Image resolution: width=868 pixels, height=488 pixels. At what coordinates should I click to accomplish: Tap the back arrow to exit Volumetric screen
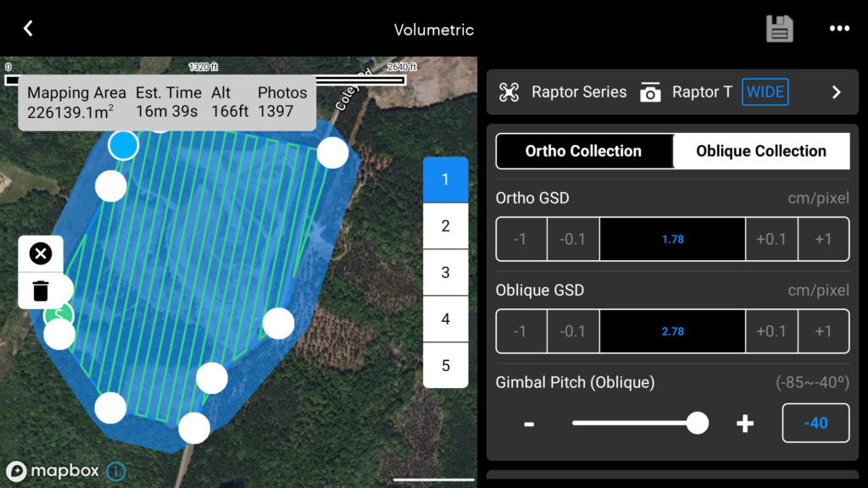(26, 28)
